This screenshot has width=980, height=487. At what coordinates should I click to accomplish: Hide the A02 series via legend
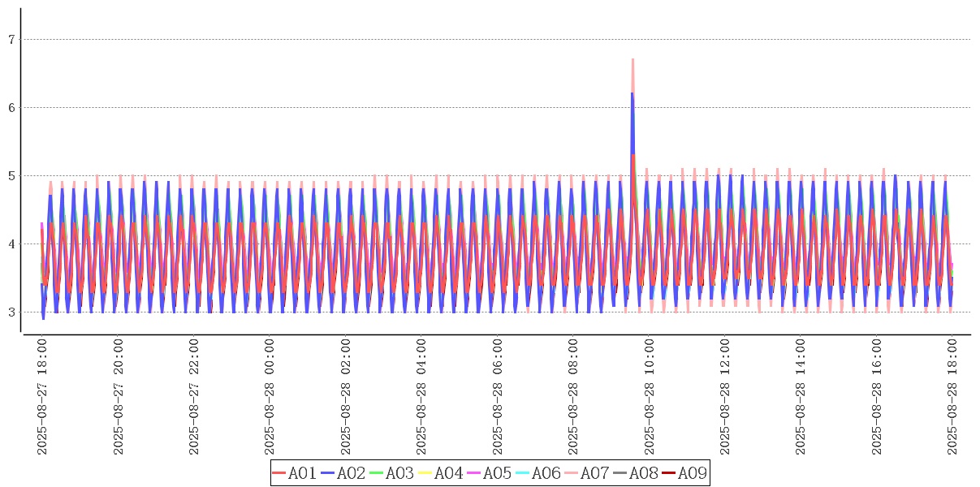click(x=343, y=473)
